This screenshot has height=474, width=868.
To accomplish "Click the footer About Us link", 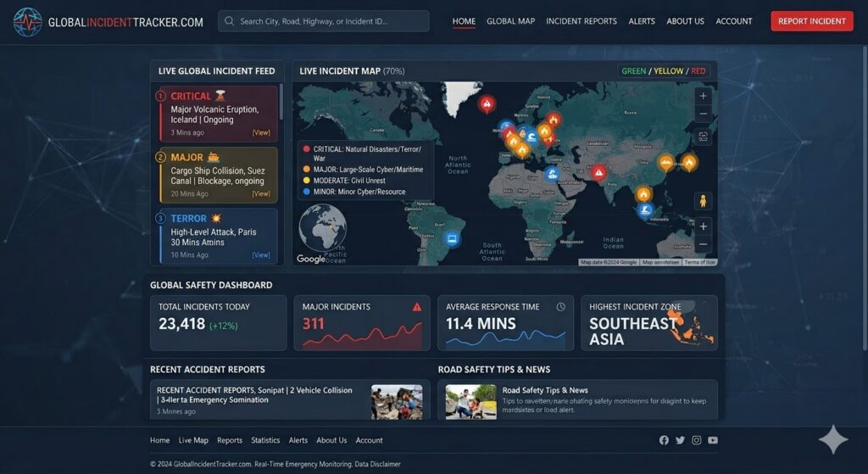I will (331, 440).
